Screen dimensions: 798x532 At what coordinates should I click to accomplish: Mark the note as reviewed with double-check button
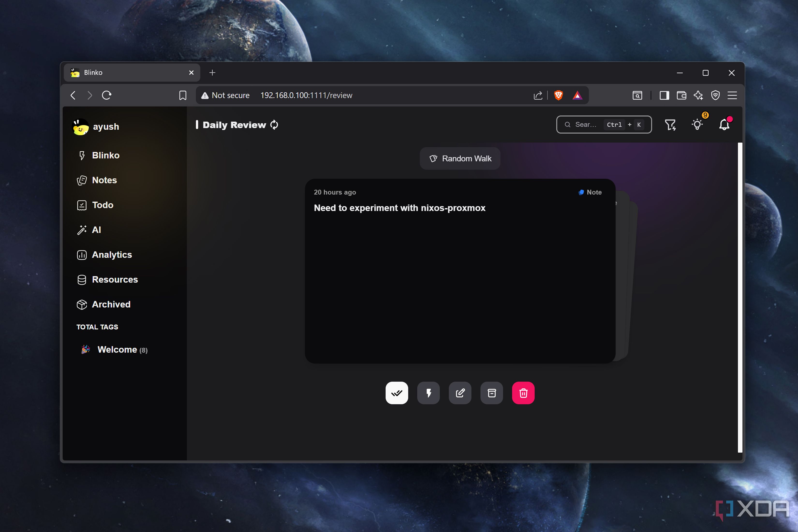click(397, 393)
